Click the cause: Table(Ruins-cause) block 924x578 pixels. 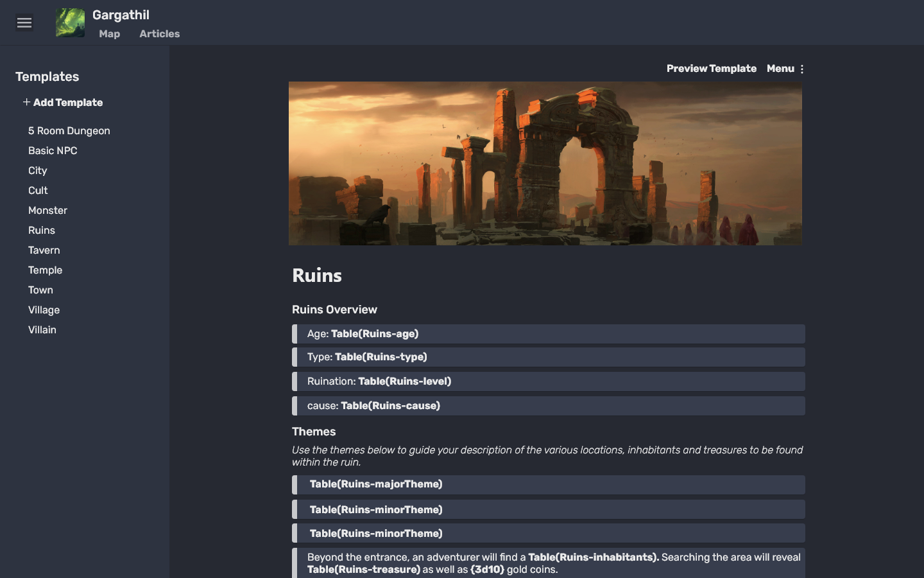[549, 406]
